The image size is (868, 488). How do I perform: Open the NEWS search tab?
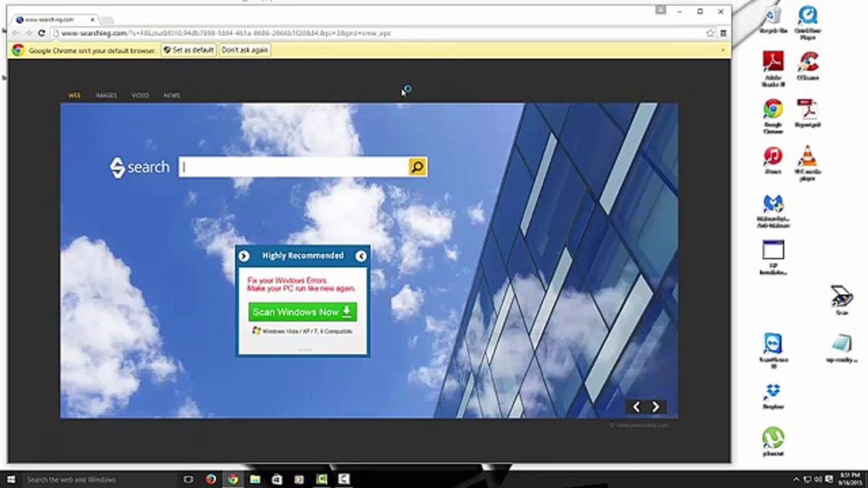coord(172,96)
